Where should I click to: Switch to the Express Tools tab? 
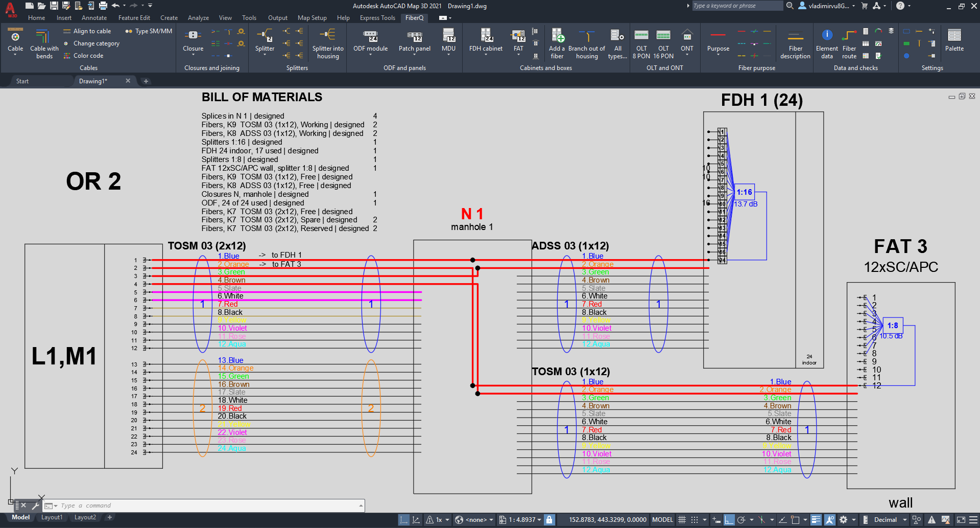(x=377, y=18)
